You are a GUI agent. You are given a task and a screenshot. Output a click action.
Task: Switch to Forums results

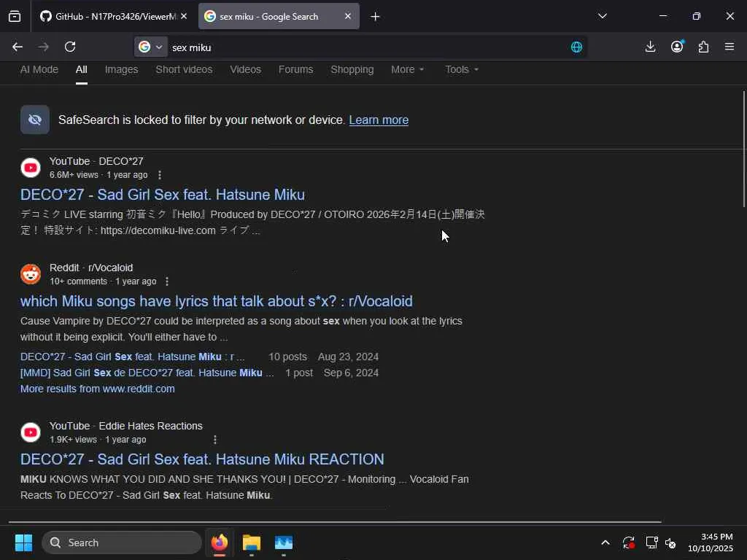click(296, 69)
